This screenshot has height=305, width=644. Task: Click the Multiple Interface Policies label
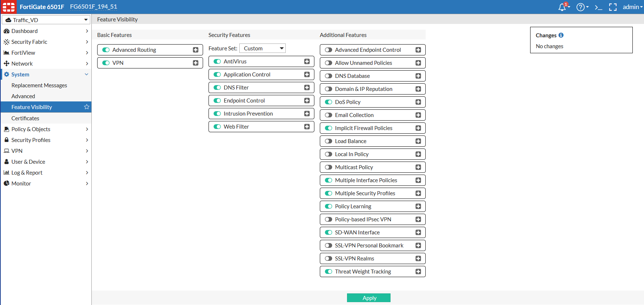click(366, 180)
